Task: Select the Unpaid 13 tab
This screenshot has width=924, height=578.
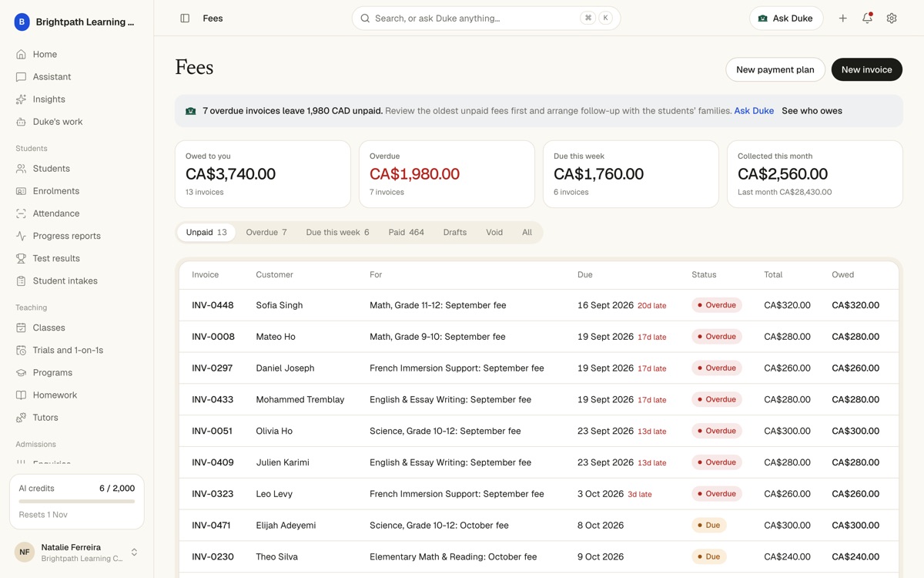Action: tap(206, 232)
